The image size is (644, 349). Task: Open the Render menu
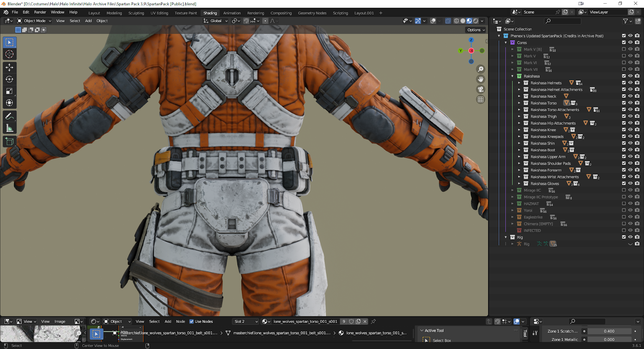click(x=40, y=12)
